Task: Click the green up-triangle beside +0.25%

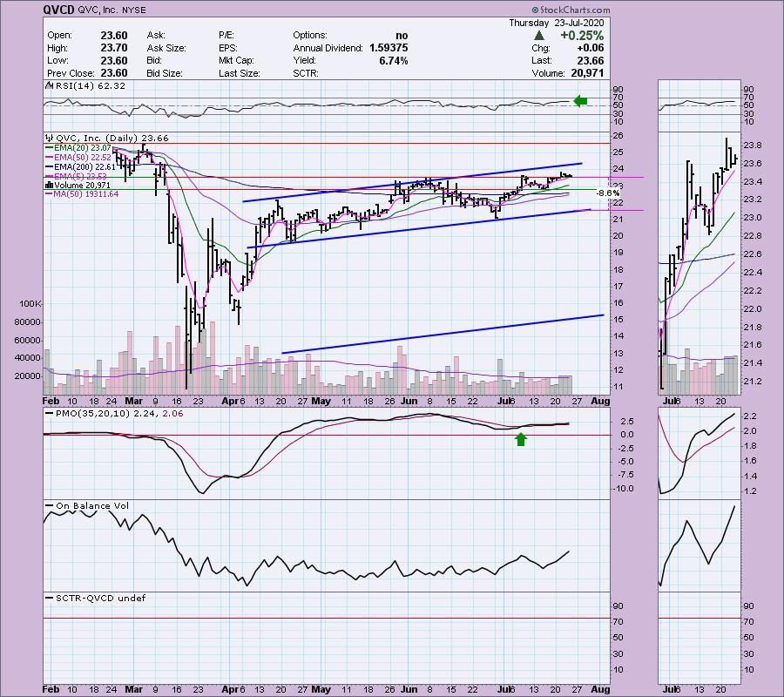Action: (x=538, y=35)
